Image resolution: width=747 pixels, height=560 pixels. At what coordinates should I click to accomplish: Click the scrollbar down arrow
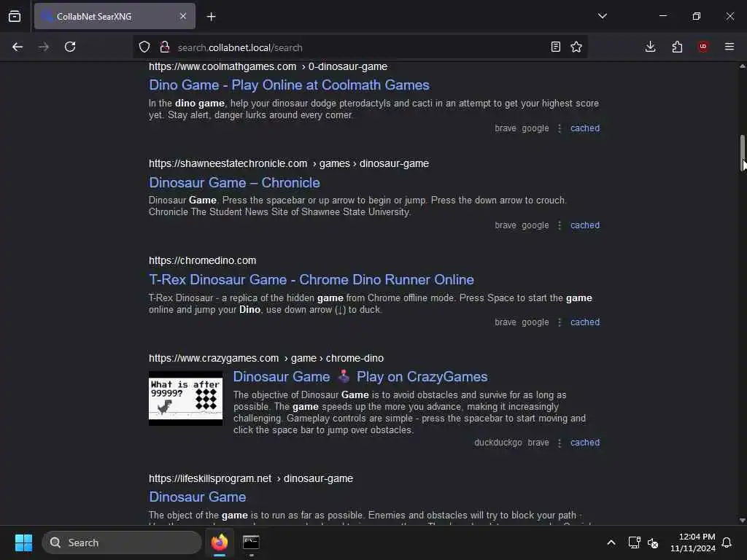click(742, 520)
